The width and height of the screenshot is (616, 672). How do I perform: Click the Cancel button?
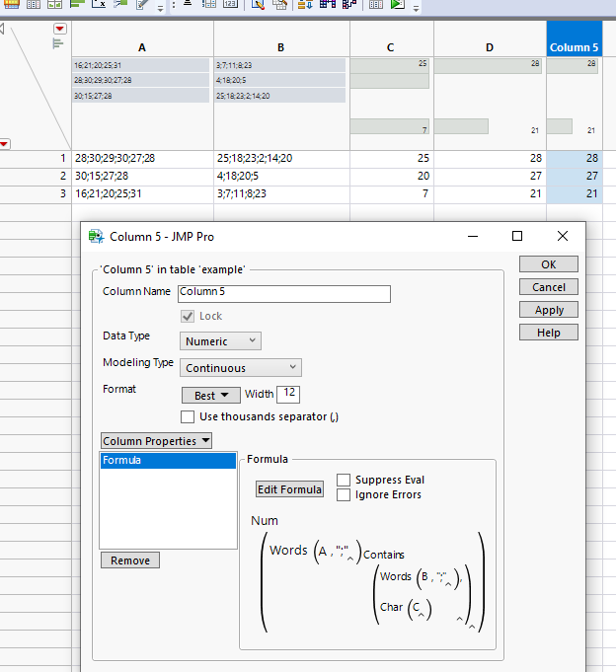(x=549, y=287)
